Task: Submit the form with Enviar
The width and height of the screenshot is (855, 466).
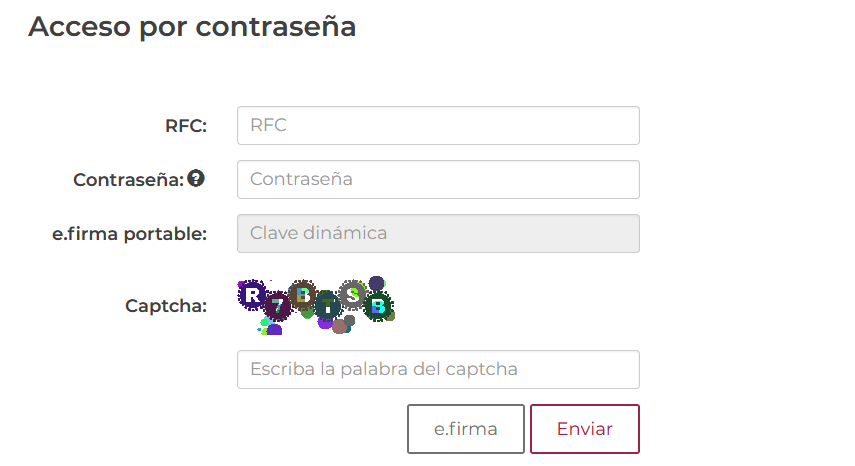Action: (584, 429)
